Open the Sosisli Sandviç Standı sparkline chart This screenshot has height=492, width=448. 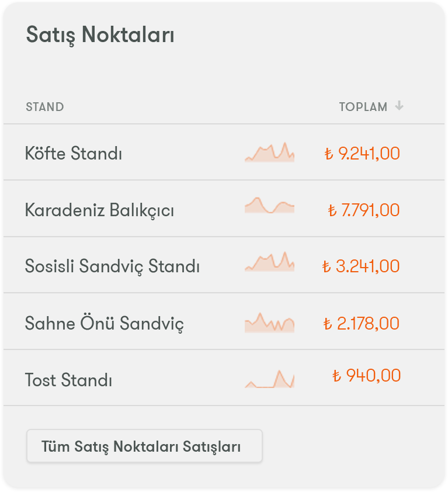[269, 261]
